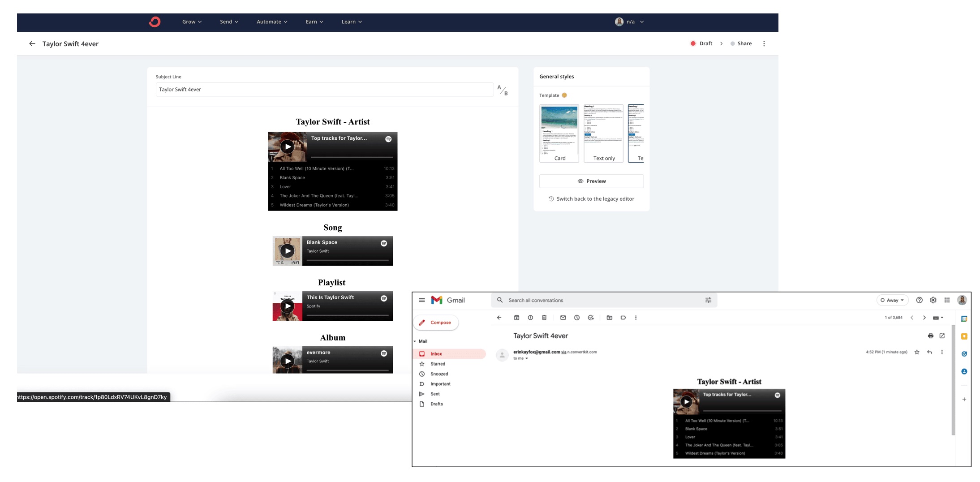Click the Preview button

pyautogui.click(x=591, y=181)
